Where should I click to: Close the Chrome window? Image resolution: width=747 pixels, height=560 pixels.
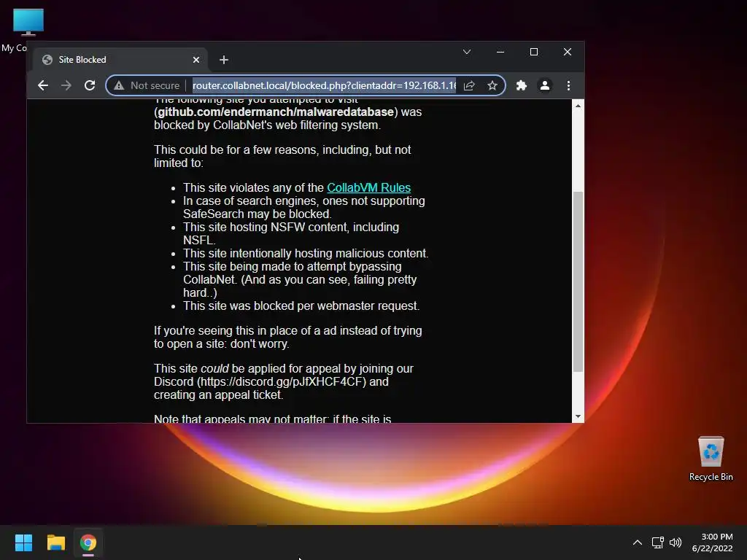(x=568, y=52)
